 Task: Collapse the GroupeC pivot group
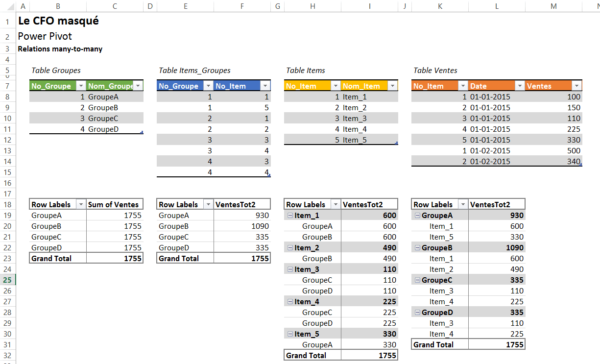coord(417,280)
